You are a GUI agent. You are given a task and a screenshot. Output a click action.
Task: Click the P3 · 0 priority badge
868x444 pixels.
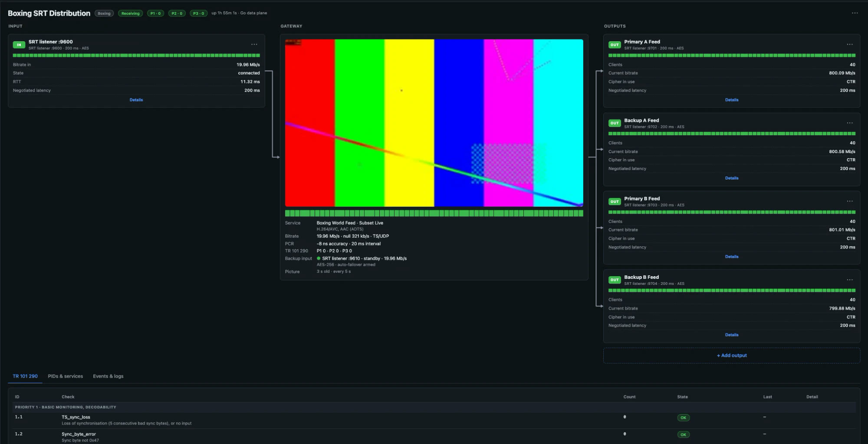pos(199,13)
